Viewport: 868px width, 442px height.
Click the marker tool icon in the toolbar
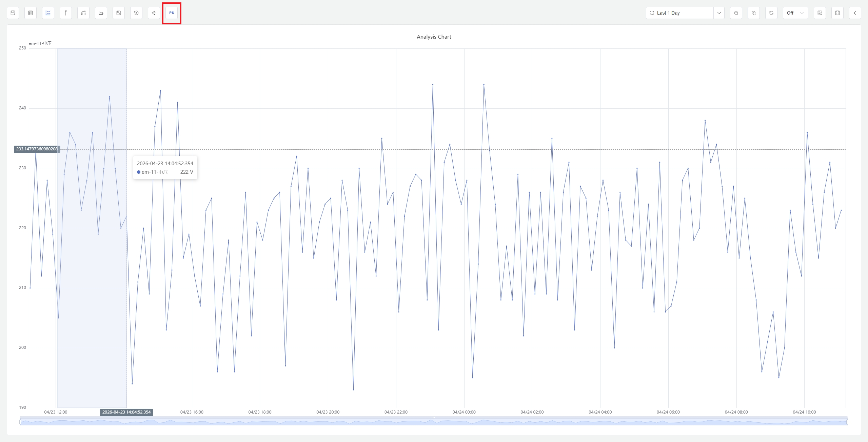pyautogui.click(x=65, y=13)
